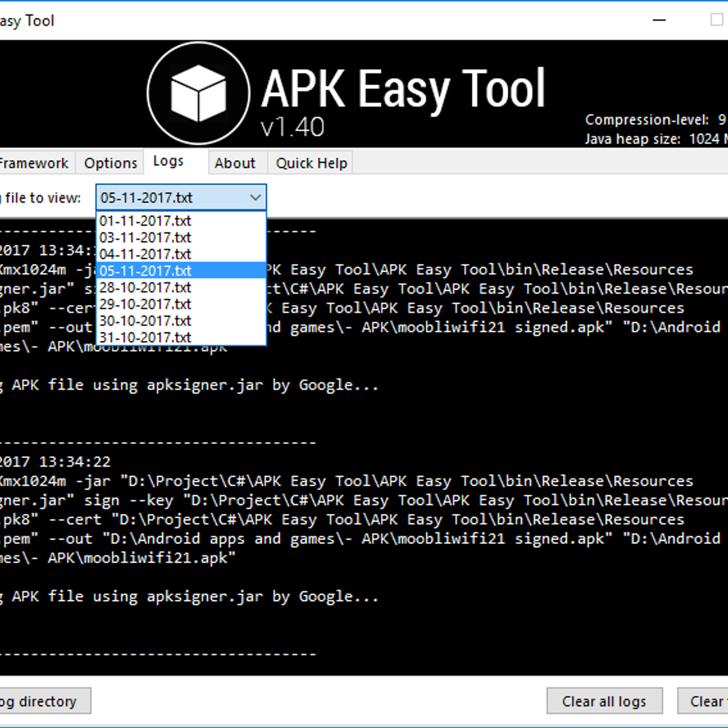This screenshot has height=728, width=728.
Task: Collapse the log file dropdown arrow
Action: (255, 197)
